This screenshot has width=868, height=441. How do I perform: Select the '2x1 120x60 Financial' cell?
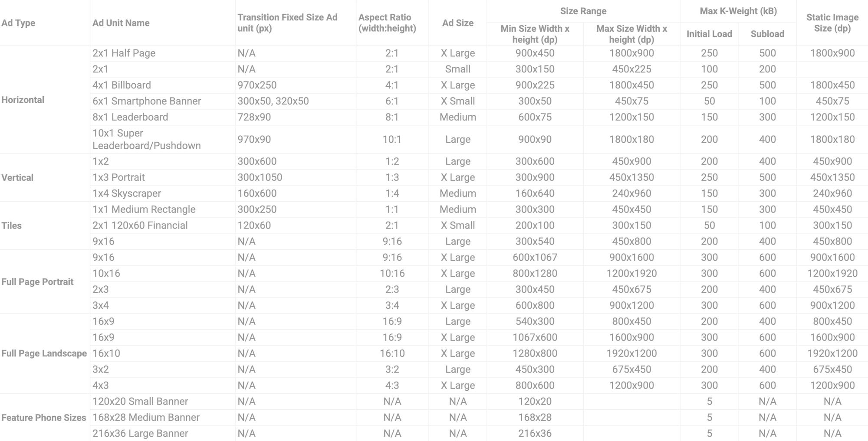(140, 225)
